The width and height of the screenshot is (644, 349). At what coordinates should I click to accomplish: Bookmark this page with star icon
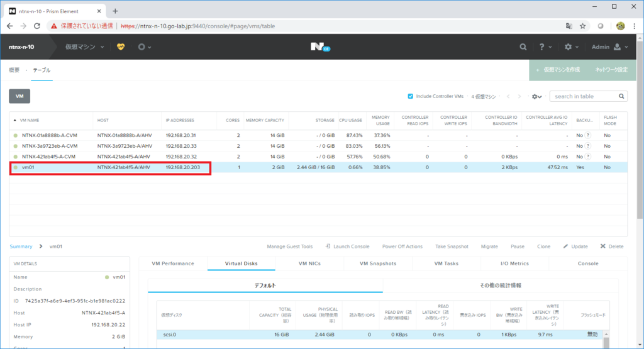point(582,26)
